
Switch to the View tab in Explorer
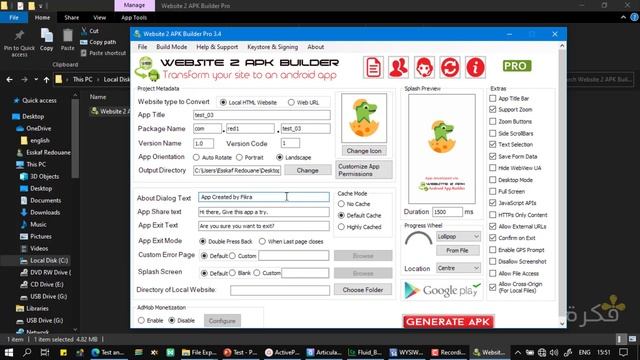coord(99,18)
